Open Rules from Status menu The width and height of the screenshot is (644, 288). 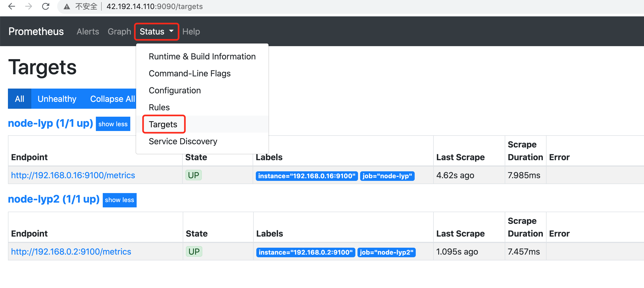click(202, 107)
